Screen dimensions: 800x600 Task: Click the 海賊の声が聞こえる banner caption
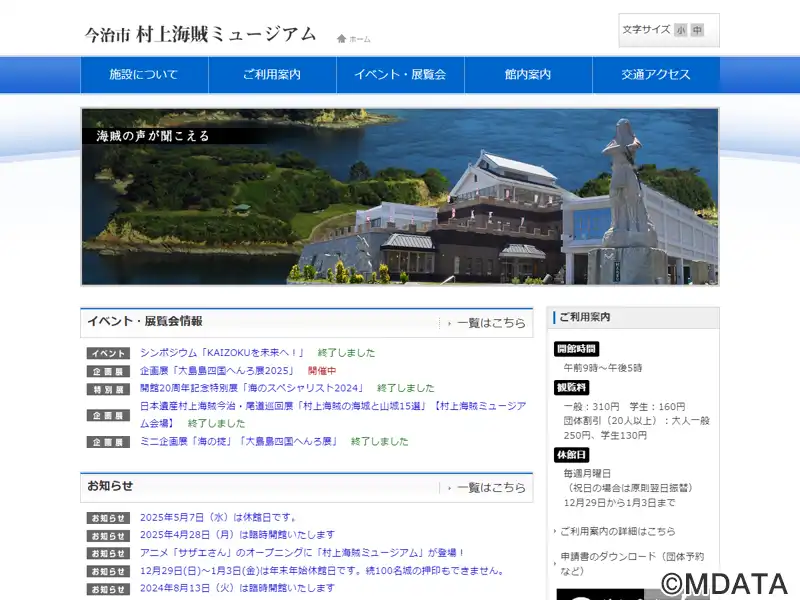click(153, 136)
